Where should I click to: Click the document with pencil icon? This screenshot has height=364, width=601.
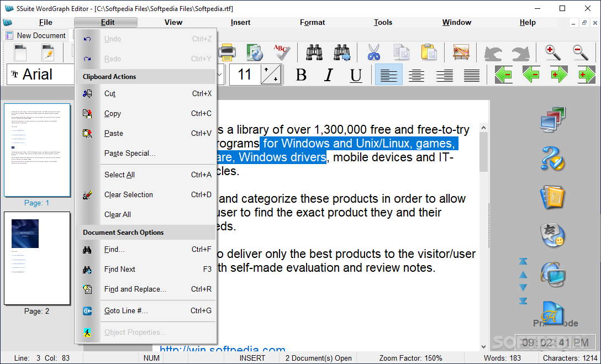pyautogui.click(x=48, y=52)
